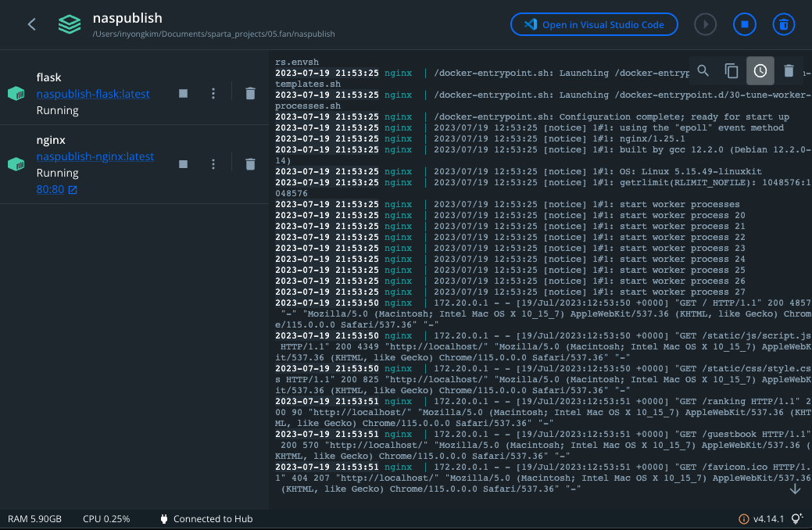Delete the flask container

click(x=250, y=93)
